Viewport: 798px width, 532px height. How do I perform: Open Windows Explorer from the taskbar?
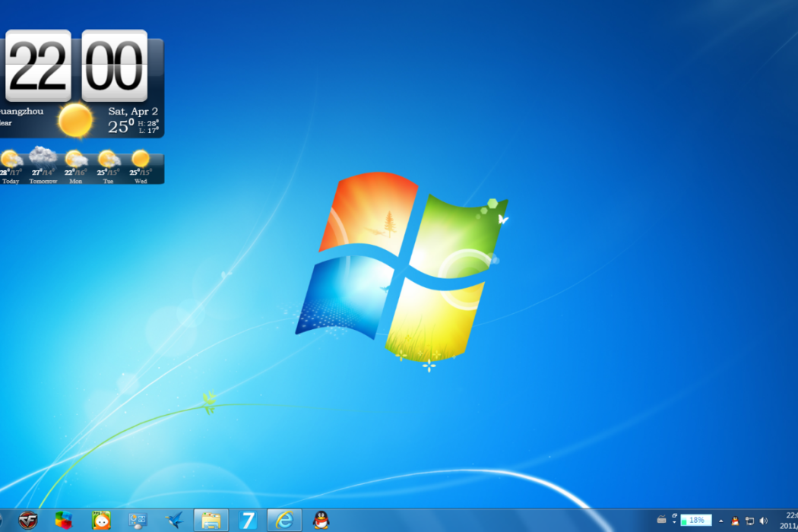click(x=211, y=521)
